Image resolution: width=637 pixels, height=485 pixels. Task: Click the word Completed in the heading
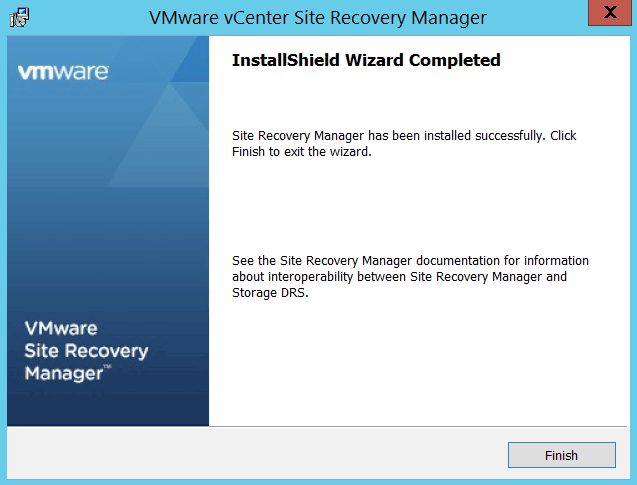point(452,61)
